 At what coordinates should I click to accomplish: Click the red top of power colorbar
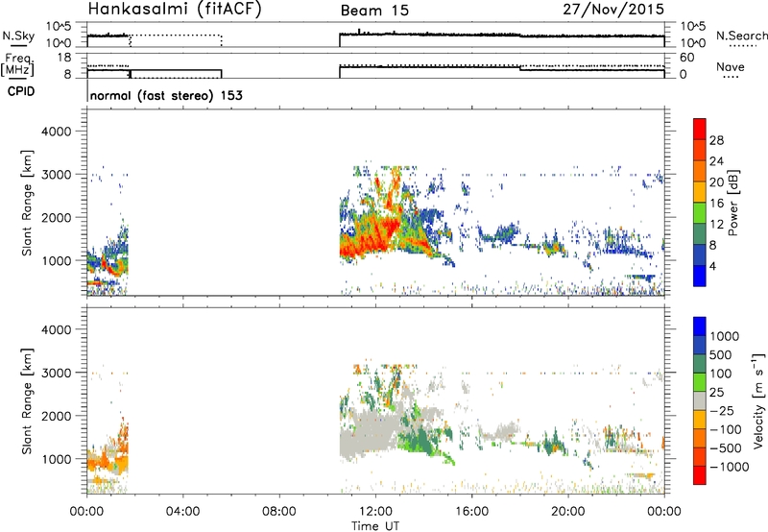pyautogui.click(x=700, y=129)
